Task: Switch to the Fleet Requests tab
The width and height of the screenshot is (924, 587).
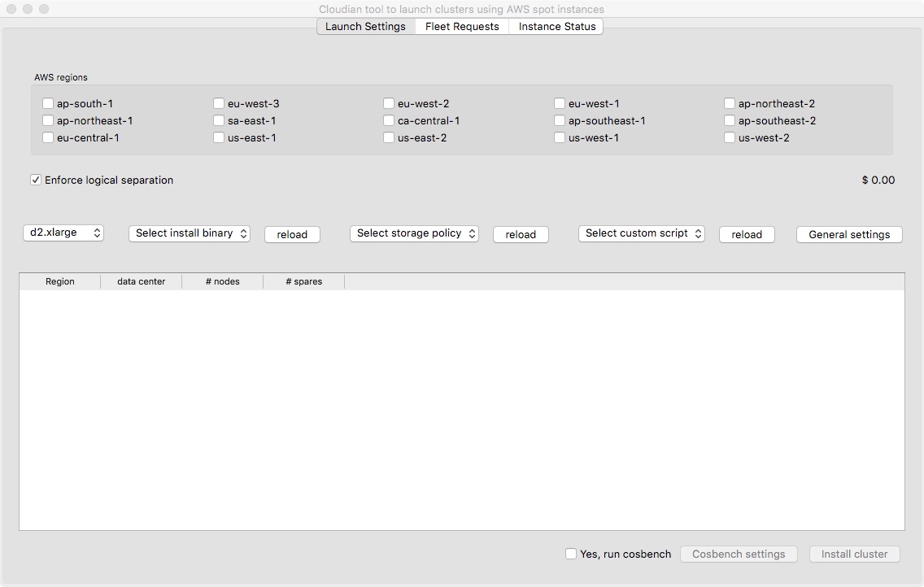Action: (x=461, y=26)
